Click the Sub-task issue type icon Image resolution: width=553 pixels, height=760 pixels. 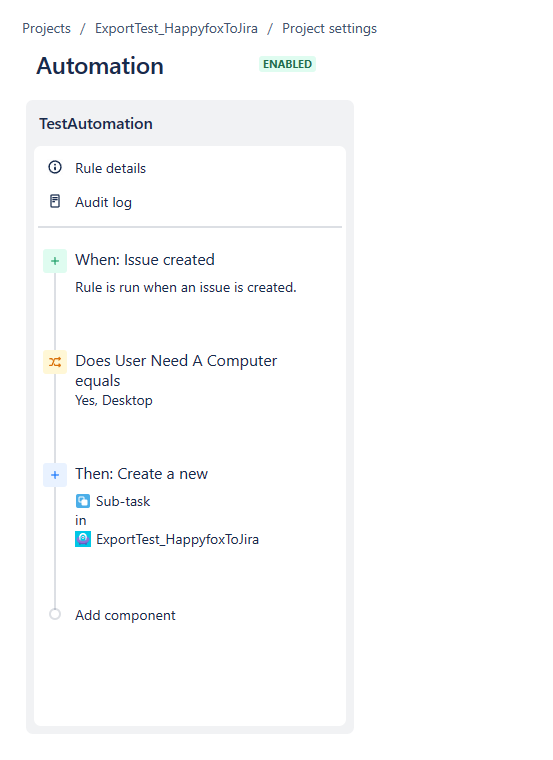pyautogui.click(x=83, y=501)
